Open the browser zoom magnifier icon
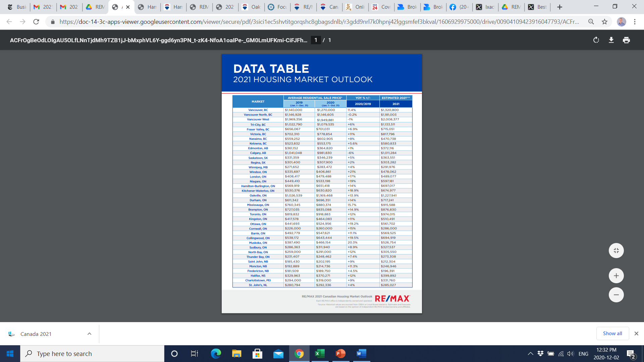 [x=591, y=22]
